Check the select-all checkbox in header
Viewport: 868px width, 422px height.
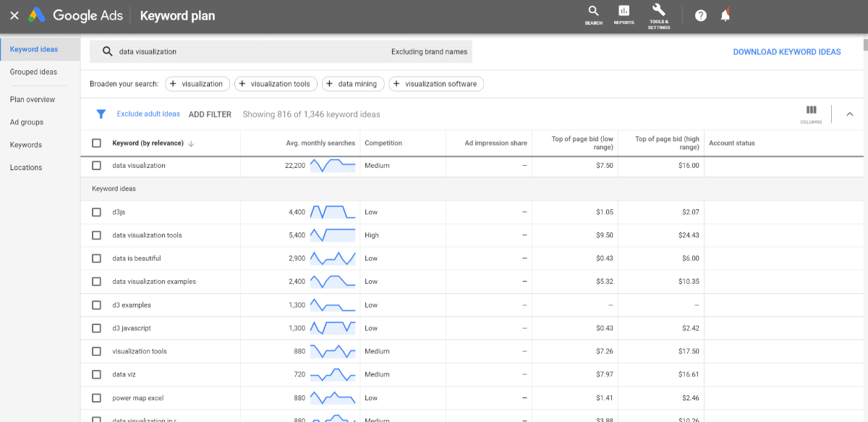pyautogui.click(x=96, y=143)
